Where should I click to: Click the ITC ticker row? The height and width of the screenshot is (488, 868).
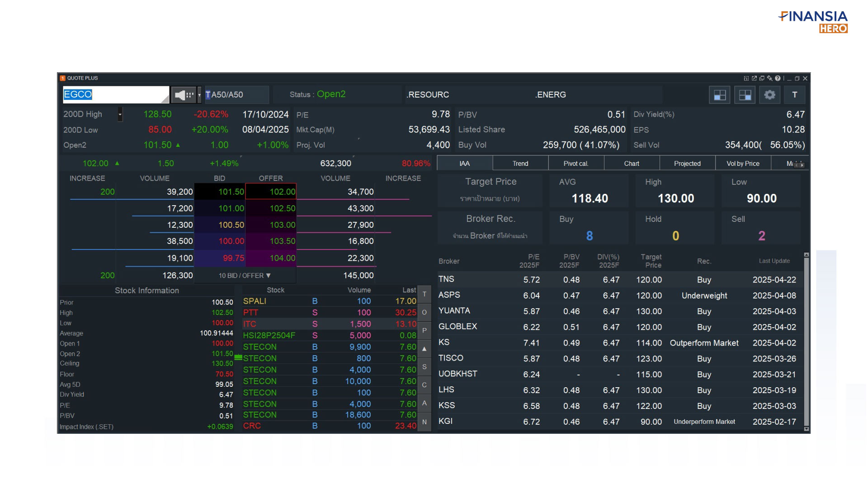tap(330, 324)
